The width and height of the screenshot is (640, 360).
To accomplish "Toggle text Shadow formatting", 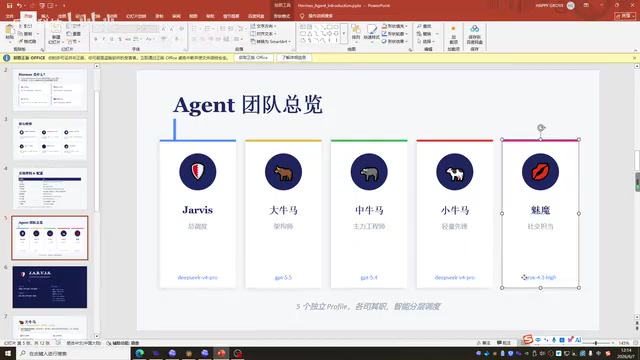I will coord(120,39).
